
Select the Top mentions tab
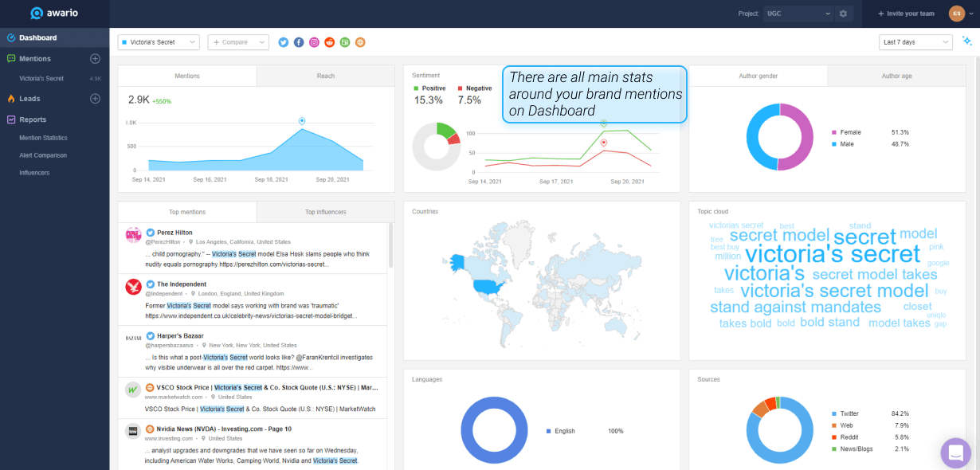(x=187, y=212)
